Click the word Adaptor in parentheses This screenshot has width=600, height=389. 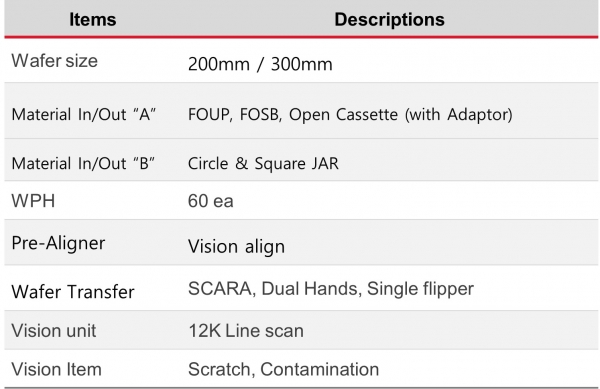tap(478, 114)
